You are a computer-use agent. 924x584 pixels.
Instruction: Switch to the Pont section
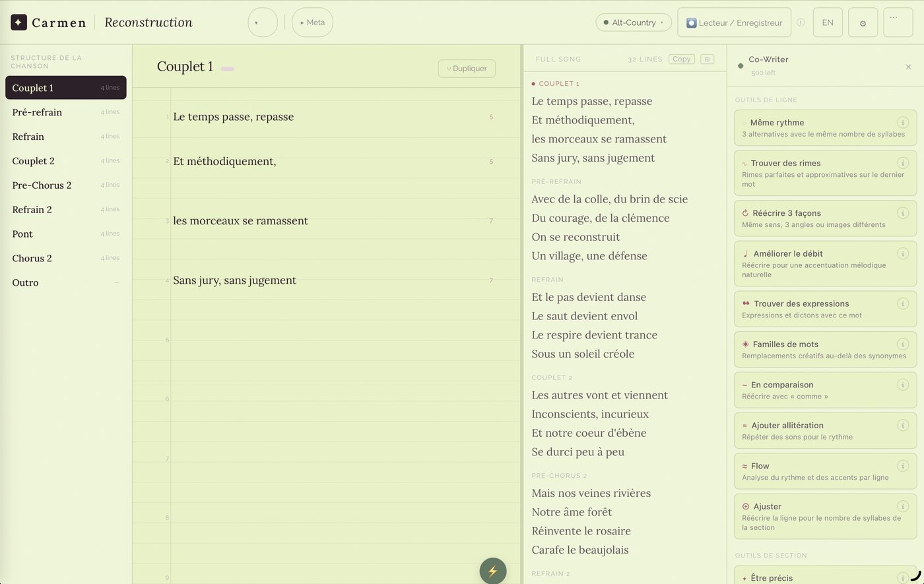coord(22,234)
